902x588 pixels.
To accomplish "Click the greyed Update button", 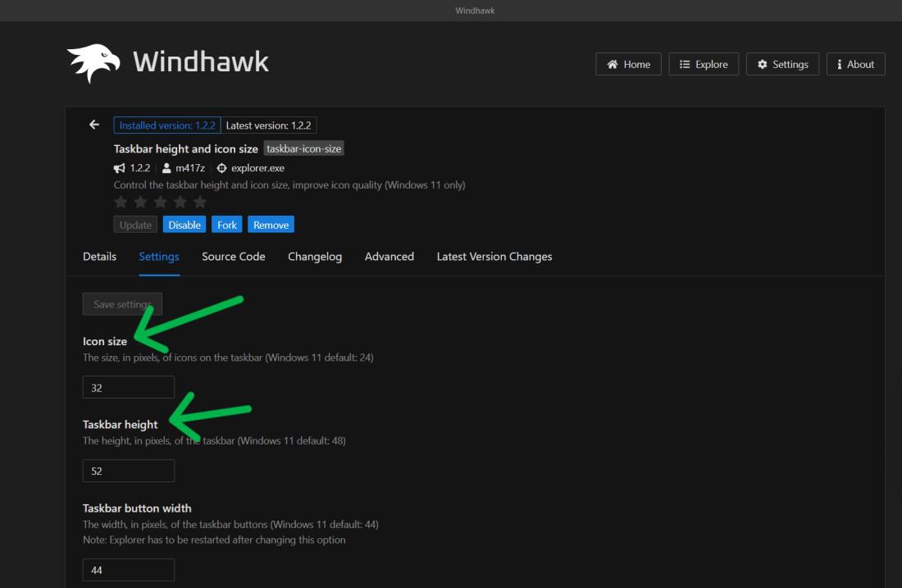I will tap(135, 225).
